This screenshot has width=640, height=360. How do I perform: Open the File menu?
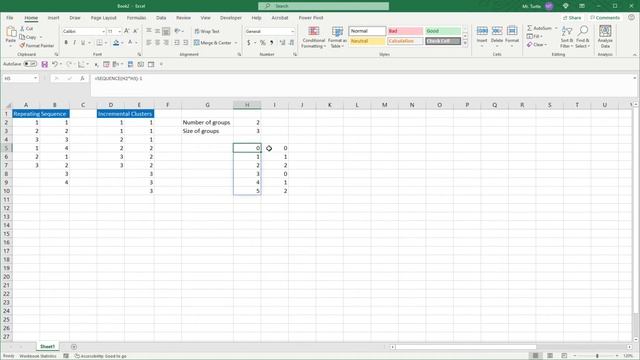coord(10,18)
